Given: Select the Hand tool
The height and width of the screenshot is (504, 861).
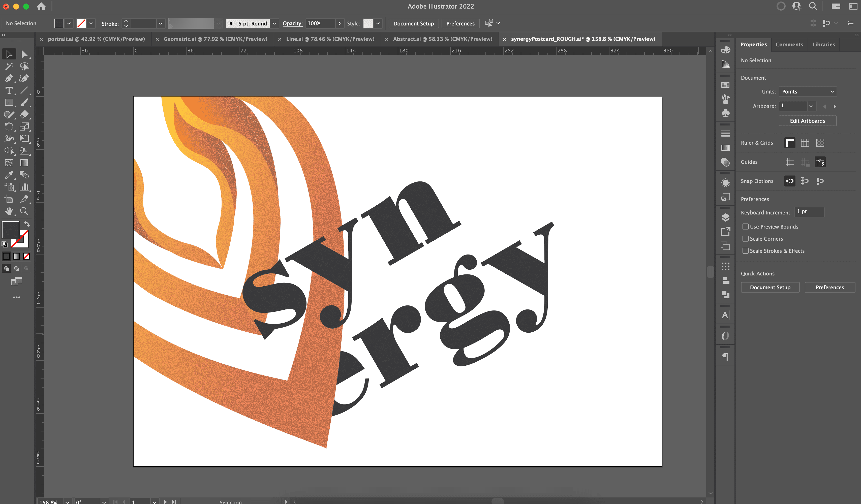Looking at the screenshot, I should pyautogui.click(x=9, y=211).
